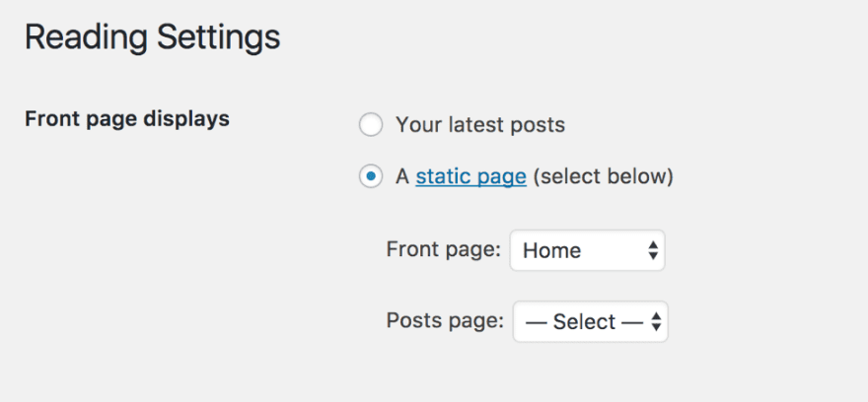Click the empty circle beside latest posts
Image resolution: width=868 pixels, height=402 pixels.
pos(370,125)
